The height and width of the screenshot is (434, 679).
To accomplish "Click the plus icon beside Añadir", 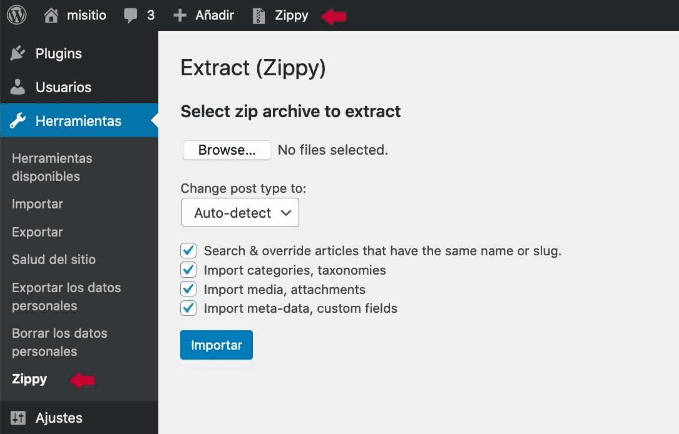I will tap(180, 16).
